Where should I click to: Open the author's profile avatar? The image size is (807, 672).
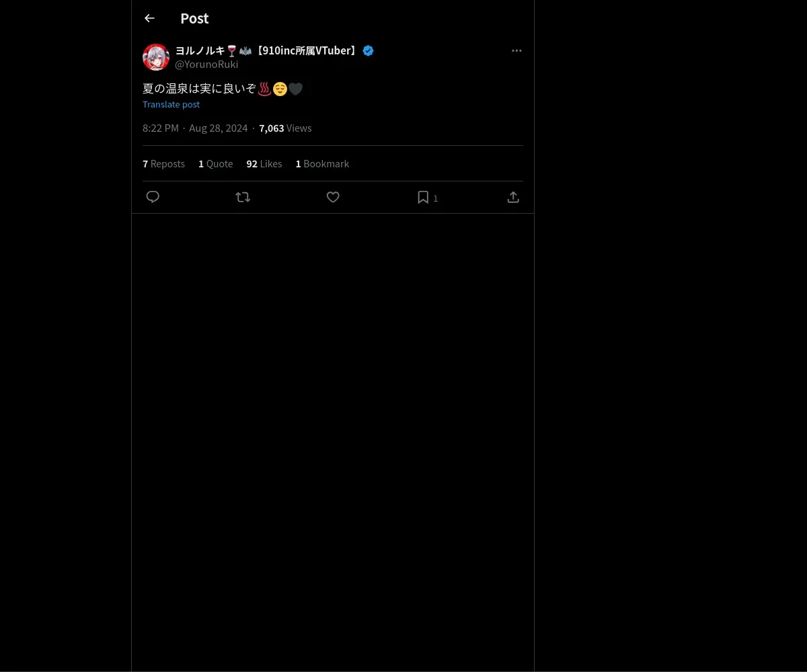coord(156,57)
